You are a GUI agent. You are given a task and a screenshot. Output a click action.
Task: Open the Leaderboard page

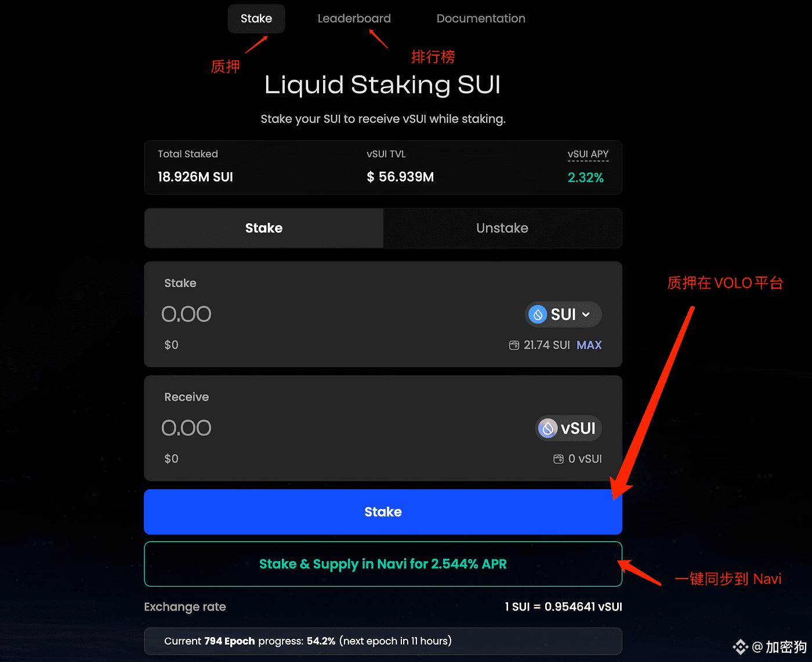(354, 19)
